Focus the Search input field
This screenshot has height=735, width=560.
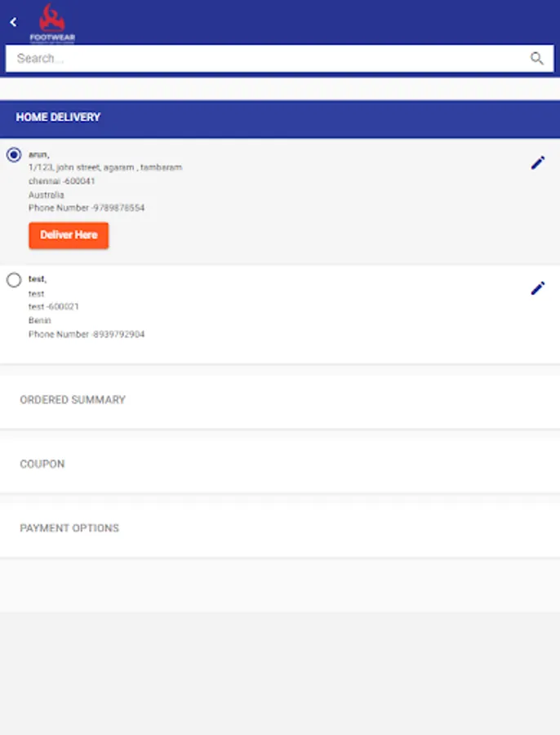[261, 58]
